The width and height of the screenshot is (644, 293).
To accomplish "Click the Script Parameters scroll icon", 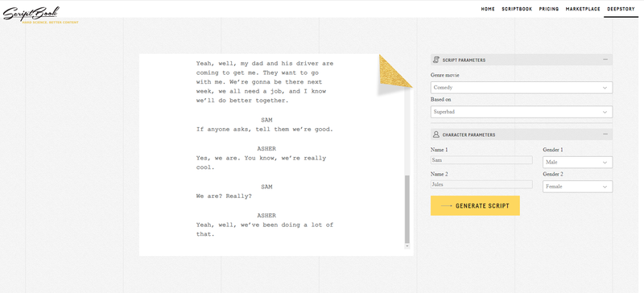I will pyautogui.click(x=436, y=60).
